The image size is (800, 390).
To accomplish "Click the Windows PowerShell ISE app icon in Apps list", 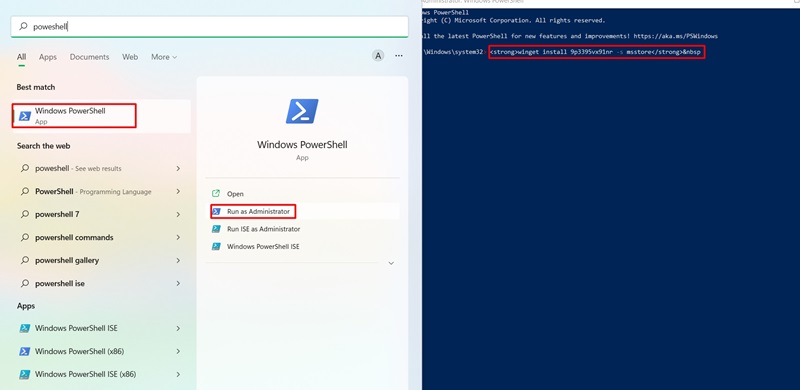I will click(24, 328).
